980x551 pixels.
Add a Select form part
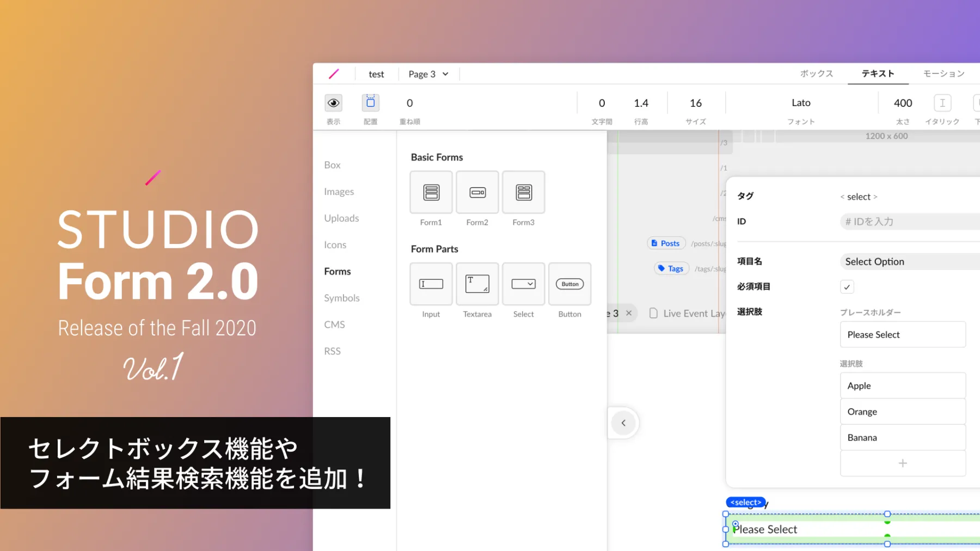click(x=524, y=284)
